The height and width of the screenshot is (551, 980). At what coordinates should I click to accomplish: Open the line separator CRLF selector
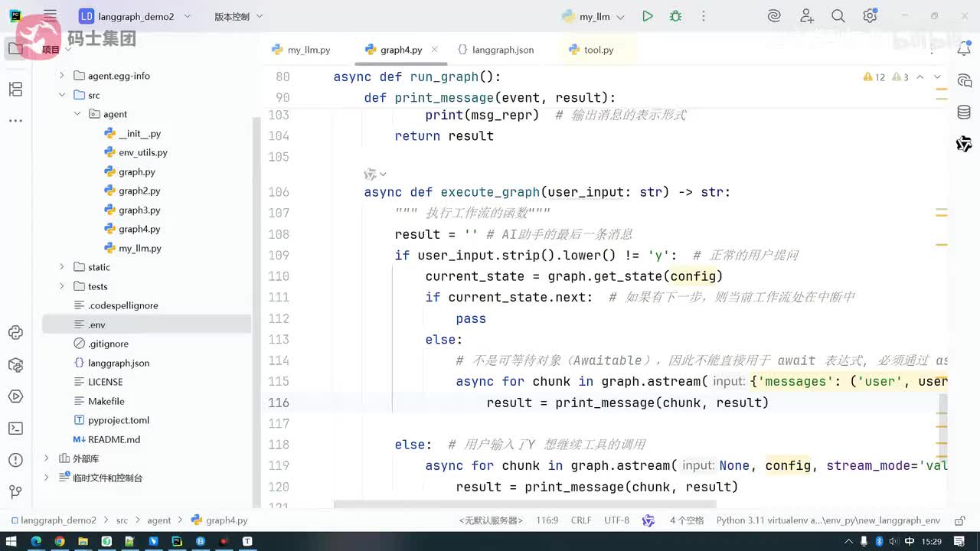[581, 520]
